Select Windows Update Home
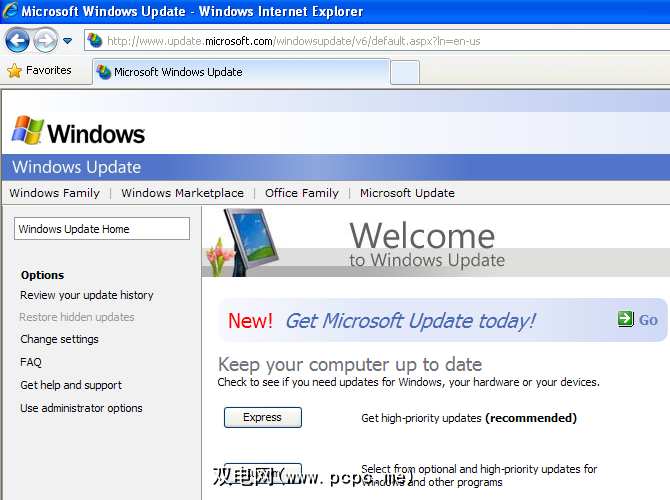This screenshot has width=670, height=500. point(102,229)
